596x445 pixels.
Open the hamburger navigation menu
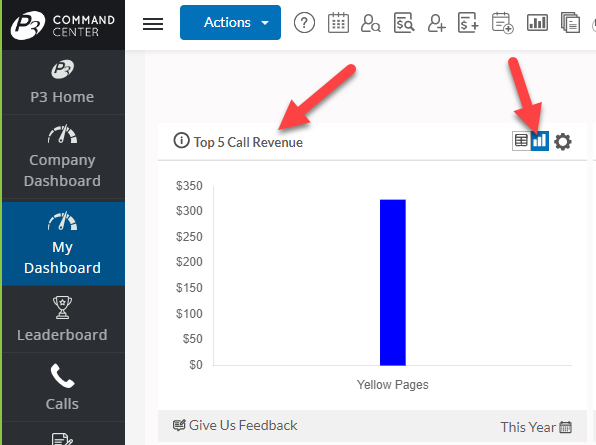[153, 24]
